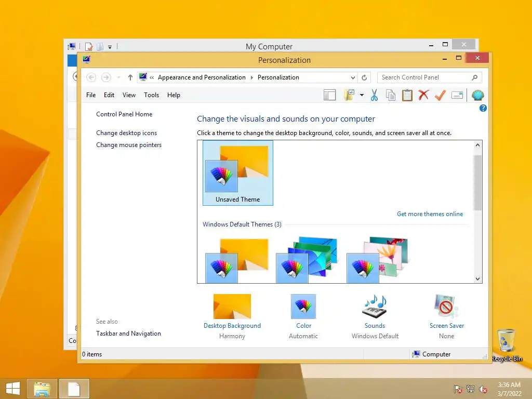Select the Flowers default theme
Image resolution: width=532 pixels, height=399 pixels.
377,260
